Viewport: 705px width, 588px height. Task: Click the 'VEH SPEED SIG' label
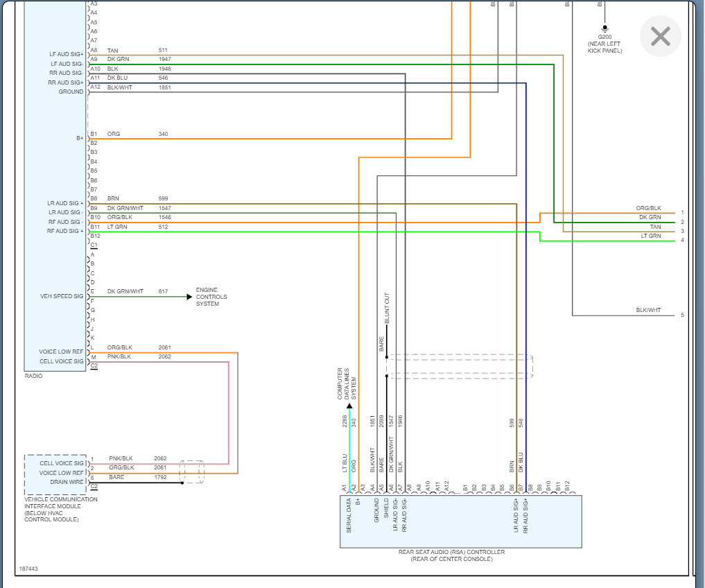coord(62,297)
